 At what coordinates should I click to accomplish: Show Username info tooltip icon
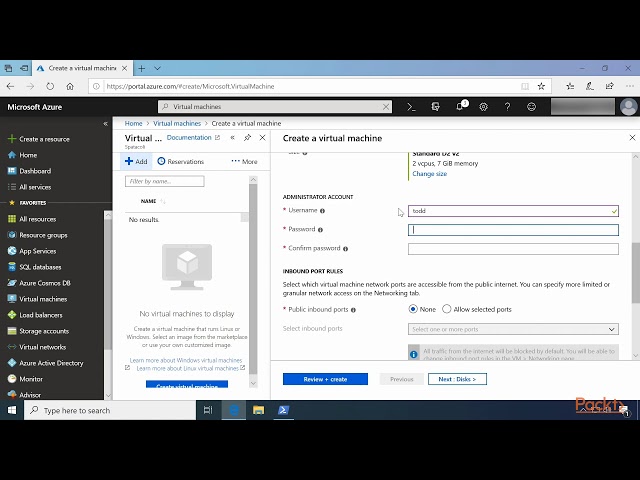click(x=322, y=211)
